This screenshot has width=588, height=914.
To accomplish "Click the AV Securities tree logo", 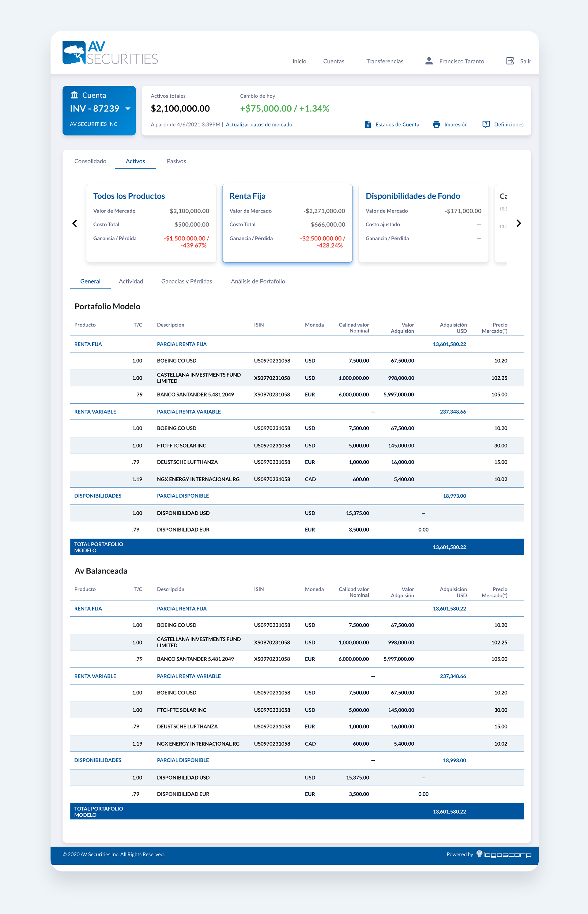I will coord(74,53).
